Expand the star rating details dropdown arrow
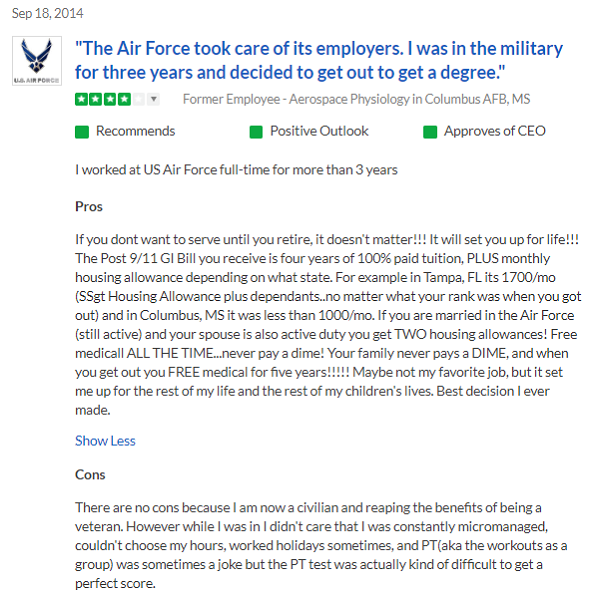The height and width of the screenshot is (603, 600). [153, 99]
